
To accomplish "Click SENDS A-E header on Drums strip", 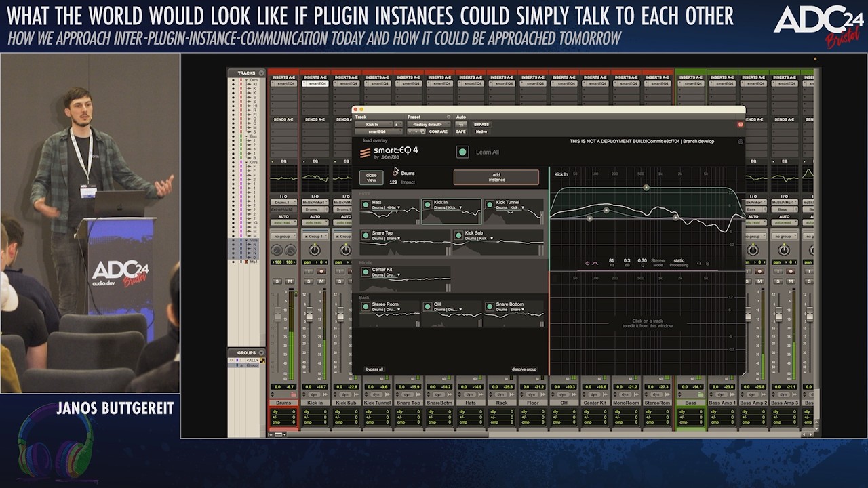I will coord(283,119).
